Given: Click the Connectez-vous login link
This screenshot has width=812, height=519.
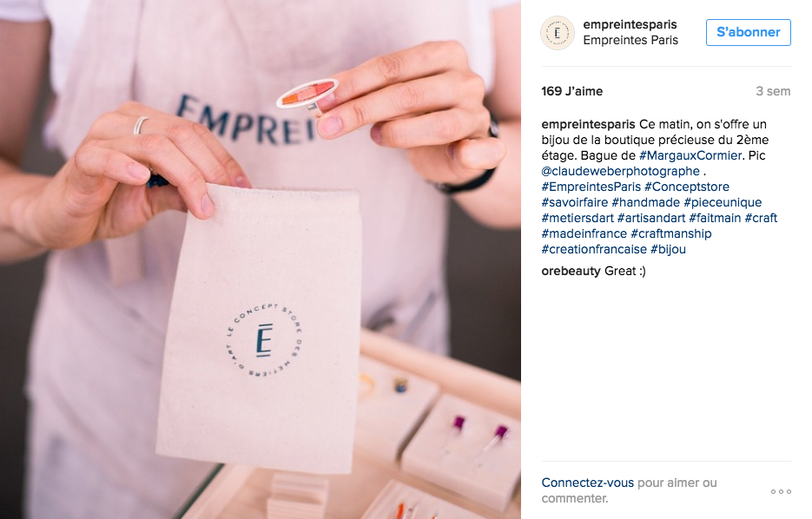Looking at the screenshot, I should [x=587, y=483].
